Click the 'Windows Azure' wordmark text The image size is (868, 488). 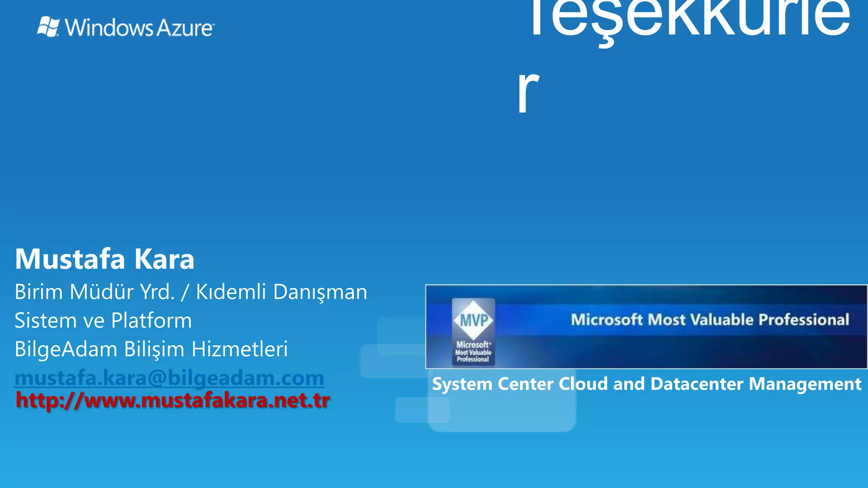click(x=140, y=28)
